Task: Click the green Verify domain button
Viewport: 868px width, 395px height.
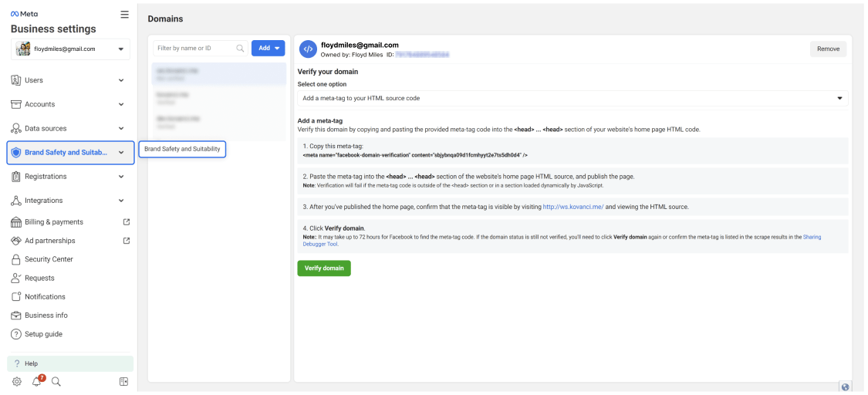Action: (x=324, y=268)
